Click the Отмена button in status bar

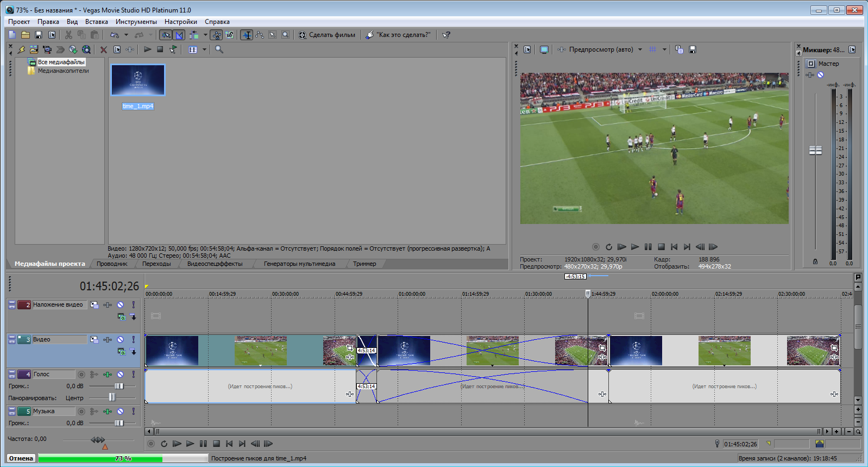pos(21,458)
